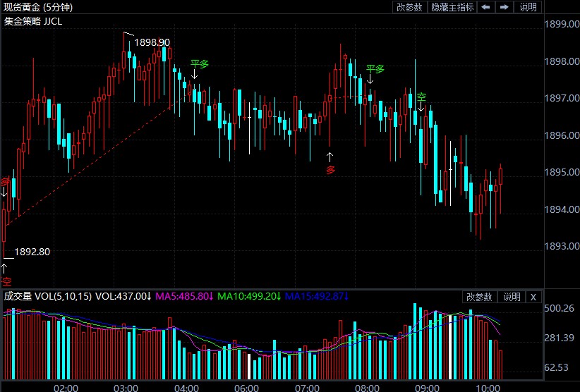This screenshot has width=580, height=392.
Task: Click the 改参数 button above the main chart
Action: (409, 7)
